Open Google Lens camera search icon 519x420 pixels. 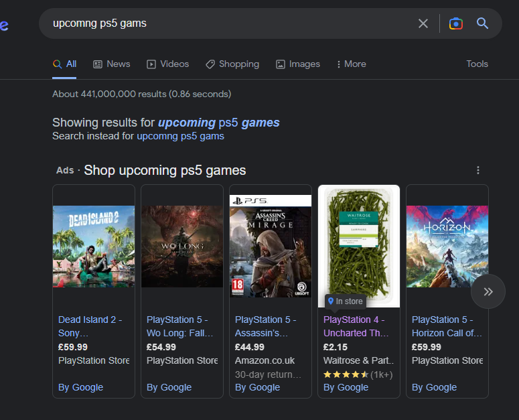[456, 23]
